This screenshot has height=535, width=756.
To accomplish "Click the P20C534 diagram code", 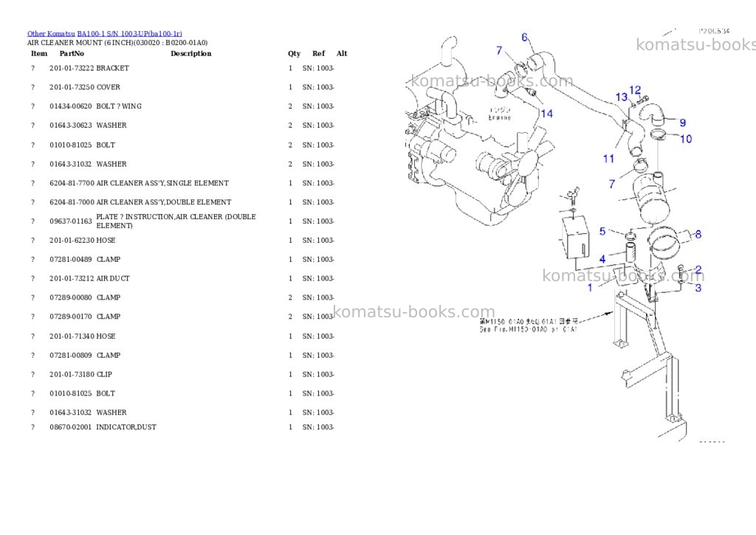I will (x=714, y=31).
